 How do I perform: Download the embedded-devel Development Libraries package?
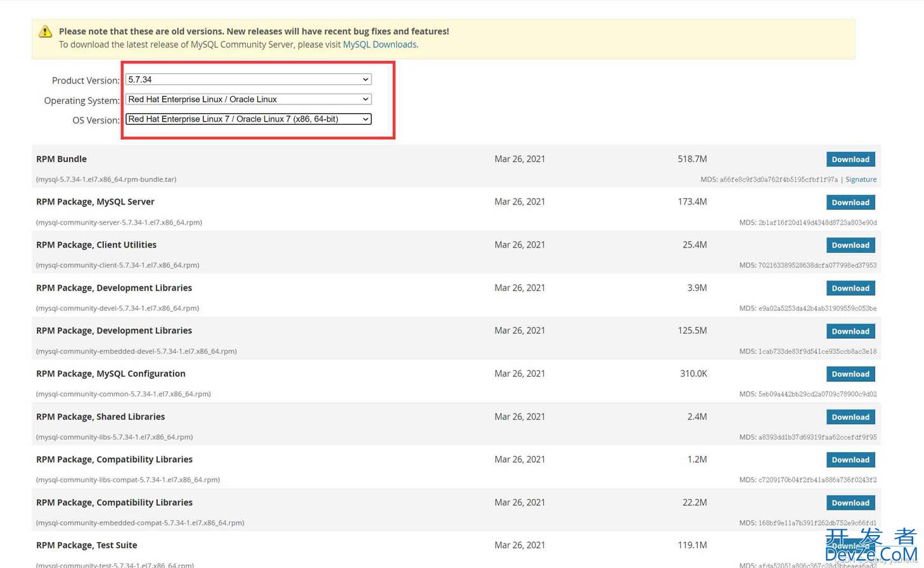coord(850,331)
